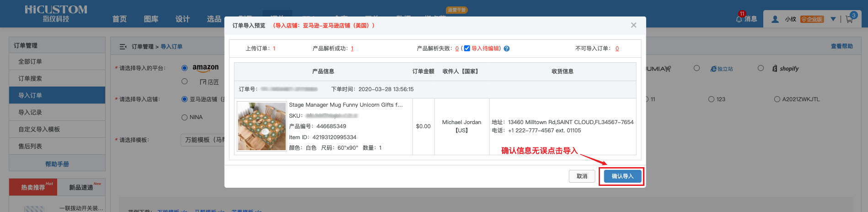Switch to the hot recommendations tab
The height and width of the screenshot is (212, 868).
point(33,187)
